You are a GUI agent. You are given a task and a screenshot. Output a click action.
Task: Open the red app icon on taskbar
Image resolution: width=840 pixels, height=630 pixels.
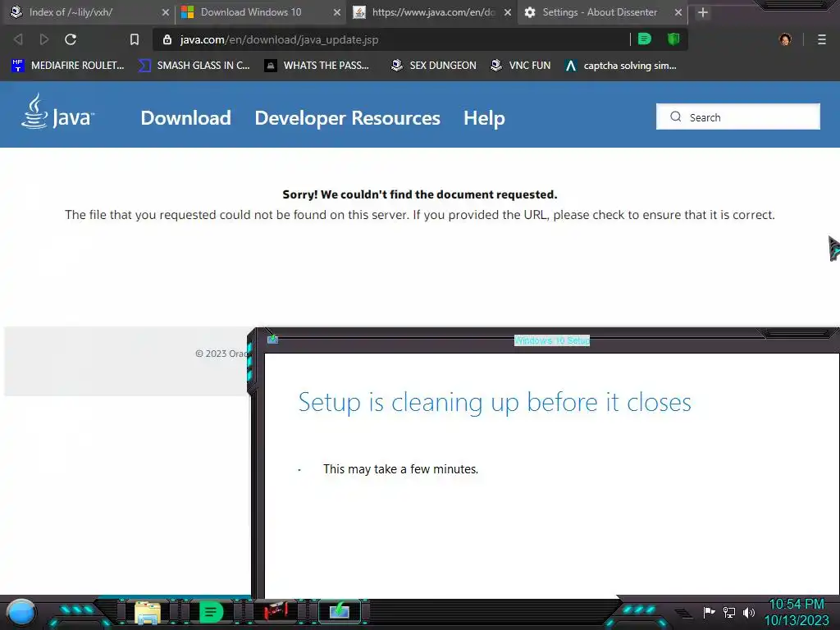pyautogui.click(x=276, y=612)
